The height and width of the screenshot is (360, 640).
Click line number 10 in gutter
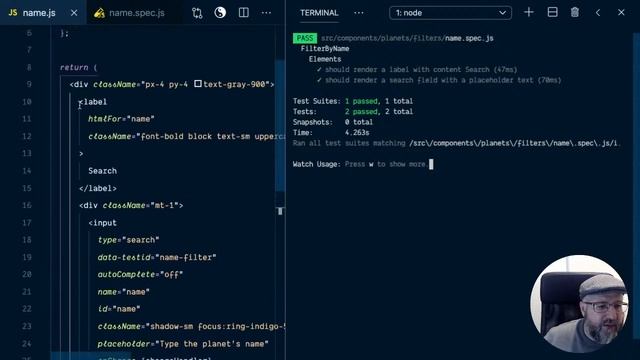click(x=27, y=102)
